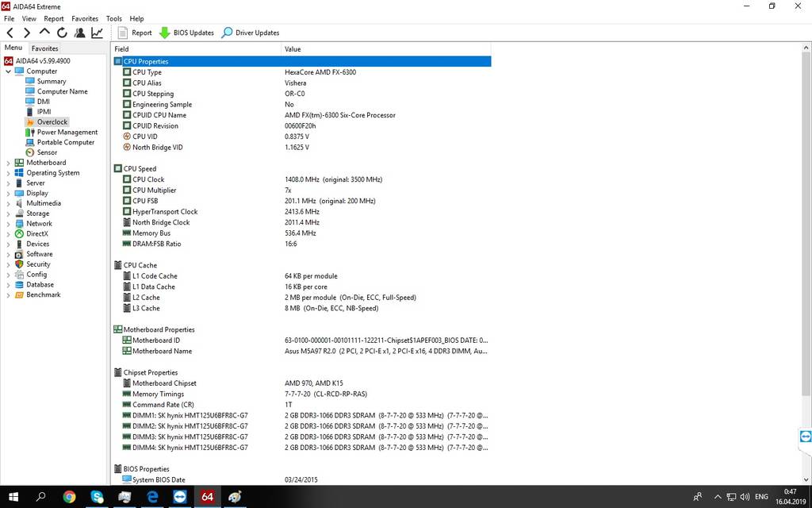The image size is (812, 508).
Task: Click the Software category icon
Action: point(19,254)
